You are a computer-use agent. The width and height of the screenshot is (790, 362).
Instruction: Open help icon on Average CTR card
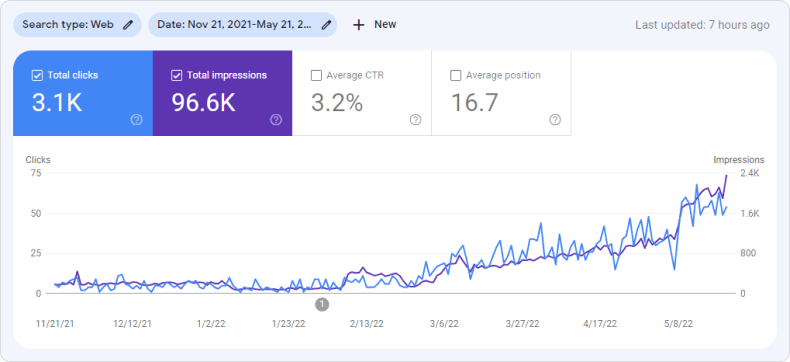click(415, 120)
